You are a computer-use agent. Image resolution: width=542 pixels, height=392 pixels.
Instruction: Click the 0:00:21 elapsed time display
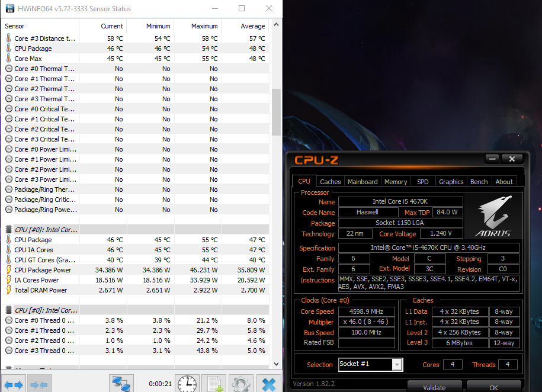[160, 384]
